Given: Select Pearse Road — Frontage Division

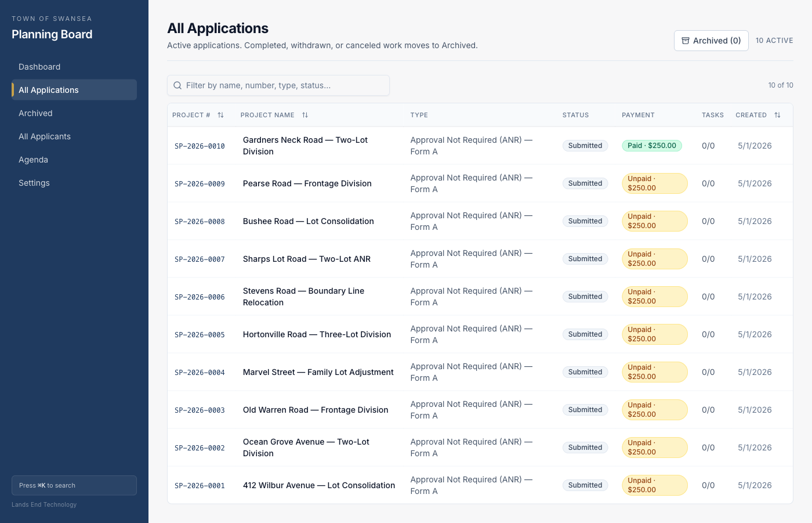Looking at the screenshot, I should 307,183.
